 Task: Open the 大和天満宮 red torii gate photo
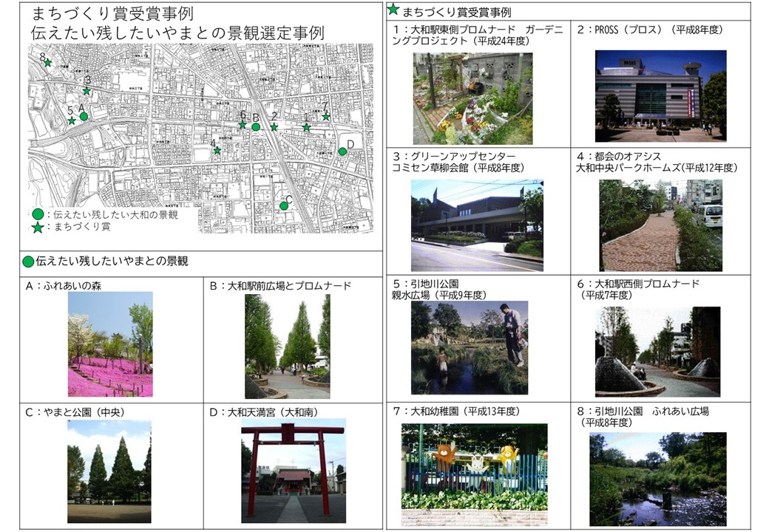[293, 471]
